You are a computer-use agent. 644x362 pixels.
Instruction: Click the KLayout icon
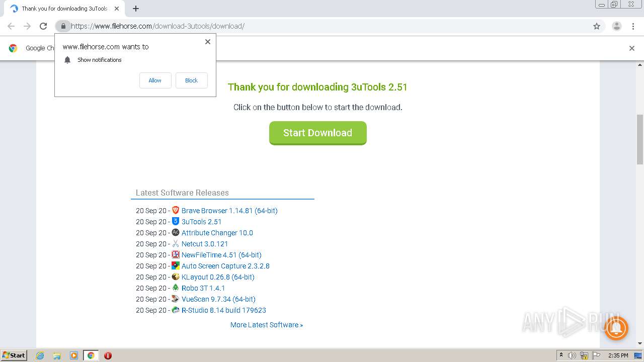tap(176, 277)
